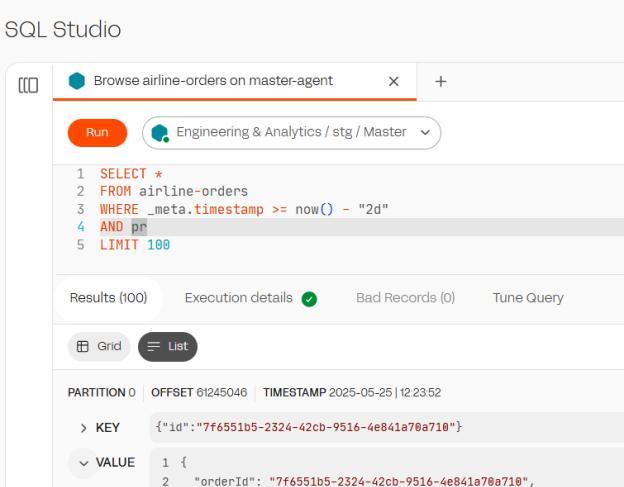Click line 1 SELECT * in editor
The image size is (624, 487).
point(131,174)
